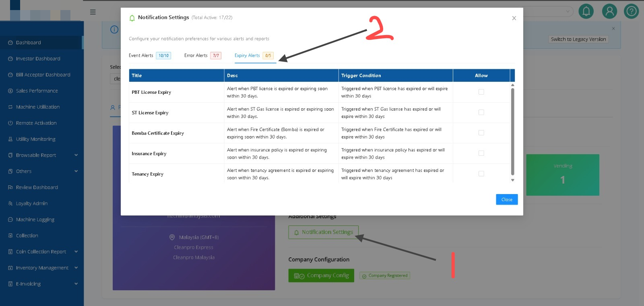
Task: Click the Investor Dashboard sidebar icon
Action: [10, 59]
